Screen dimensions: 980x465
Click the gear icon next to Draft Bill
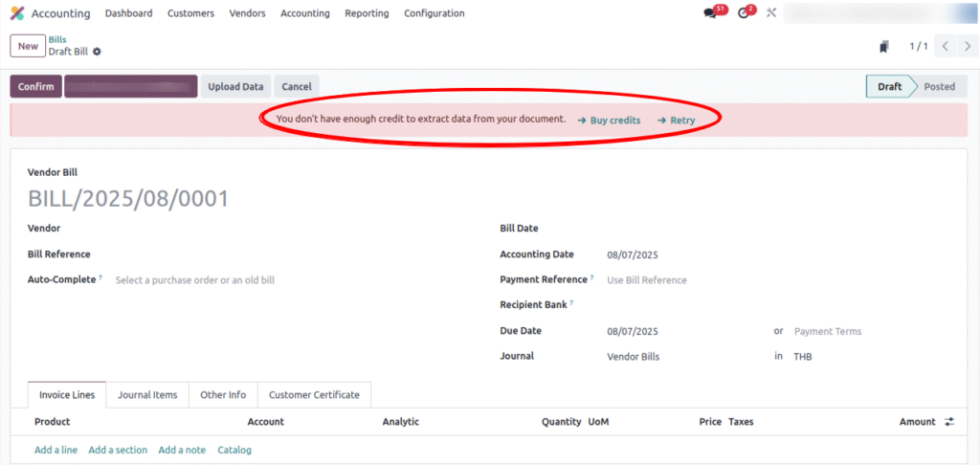[x=97, y=52]
